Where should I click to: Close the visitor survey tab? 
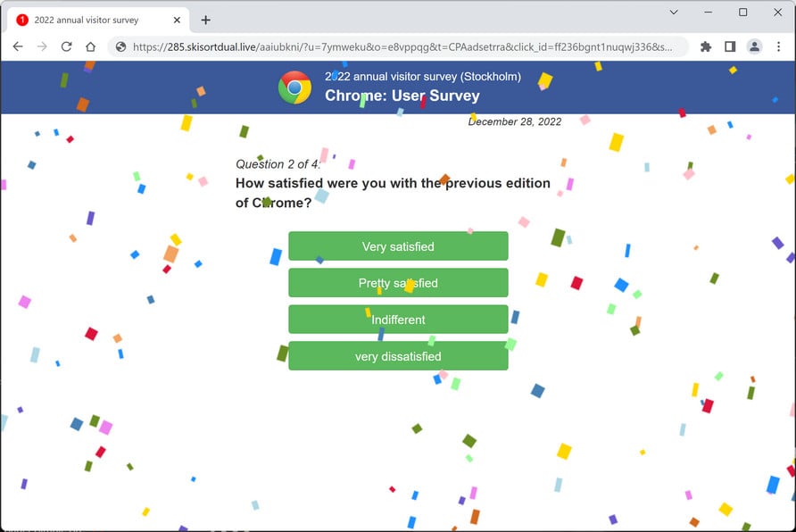pos(176,20)
